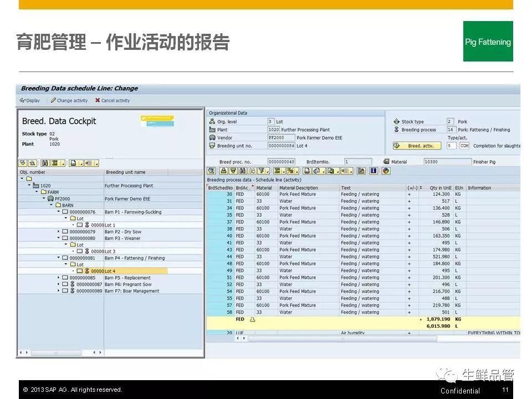This screenshot has height=399, width=532.
Task: Open the pie chart graphic icon
Action: click(x=386, y=171)
